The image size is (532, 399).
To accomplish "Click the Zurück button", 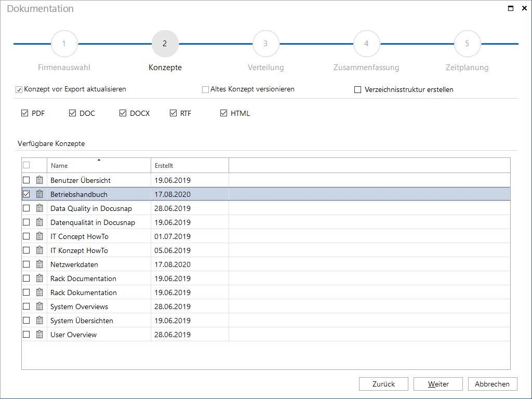I will pyautogui.click(x=383, y=384).
